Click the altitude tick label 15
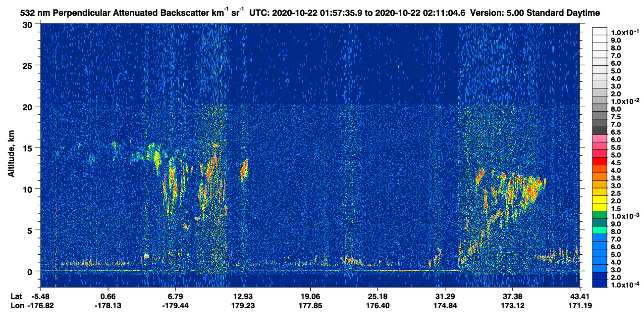 click(28, 147)
